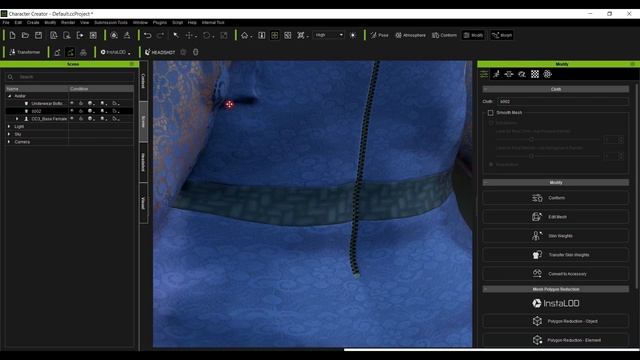This screenshot has height=360, width=640.
Task: Switch to the Headshot side tab
Action: [143, 162]
